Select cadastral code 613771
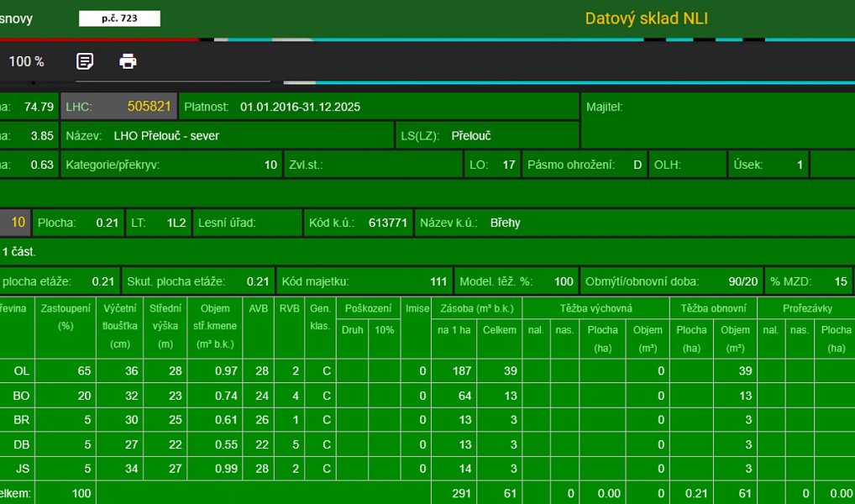 click(x=388, y=223)
